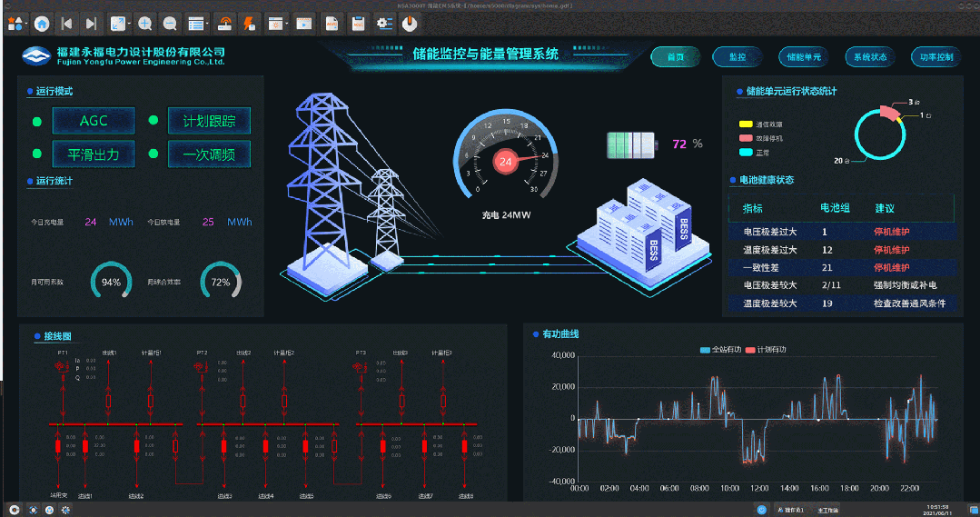Click the Home icon in the toolbar
Viewport: 980px width, 517px height.
42,23
